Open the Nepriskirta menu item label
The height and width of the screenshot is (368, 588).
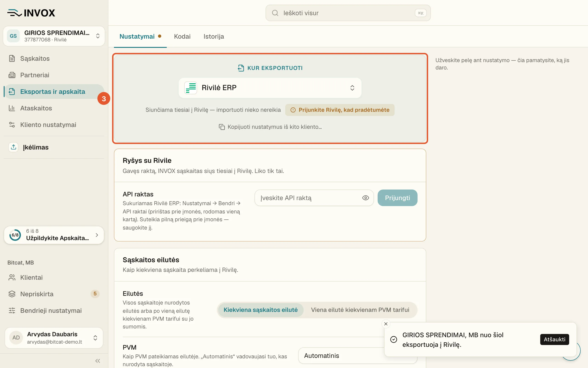click(x=37, y=294)
